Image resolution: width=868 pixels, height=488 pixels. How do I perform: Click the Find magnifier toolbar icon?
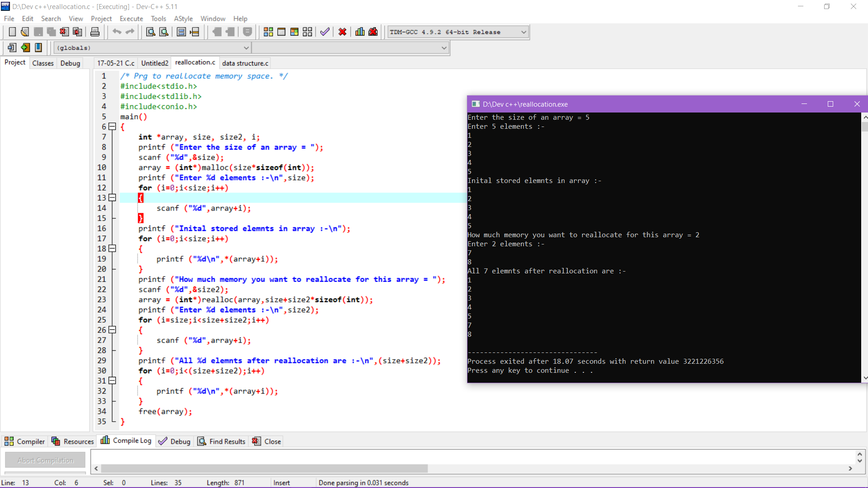tap(151, 32)
